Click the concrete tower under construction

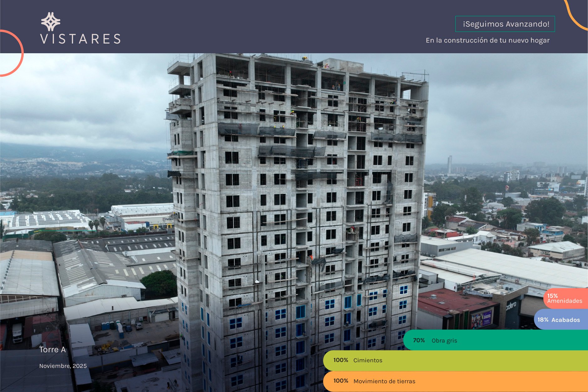click(298, 204)
